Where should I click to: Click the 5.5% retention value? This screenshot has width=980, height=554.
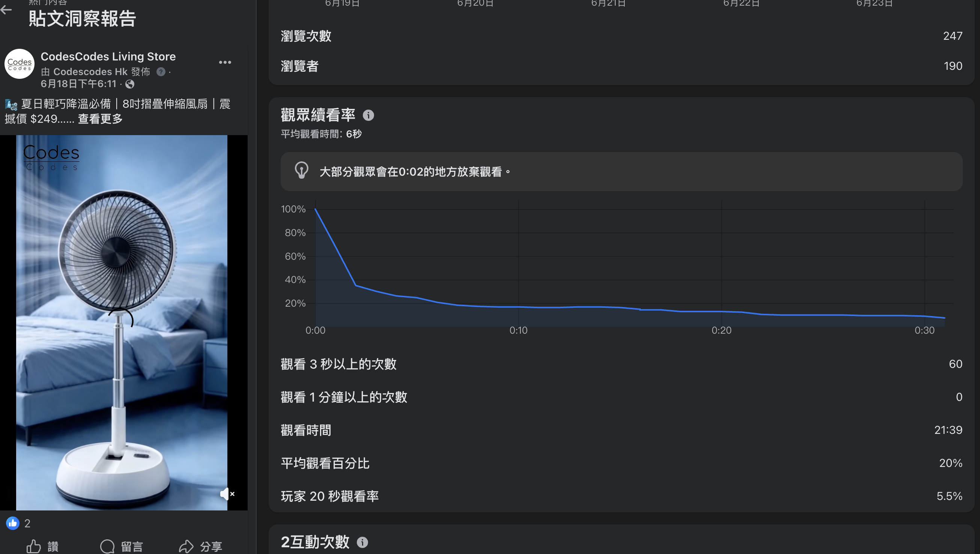(x=949, y=496)
